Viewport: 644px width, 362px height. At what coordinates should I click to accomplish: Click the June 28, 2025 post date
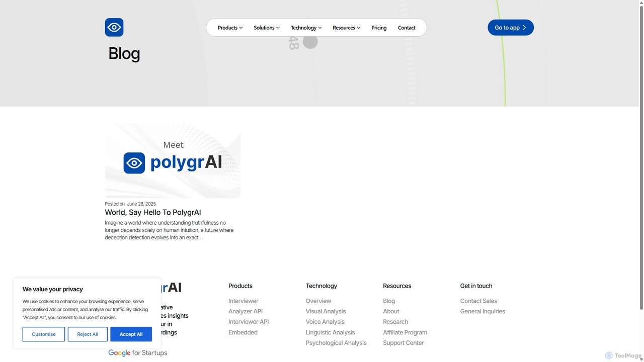[141, 204]
